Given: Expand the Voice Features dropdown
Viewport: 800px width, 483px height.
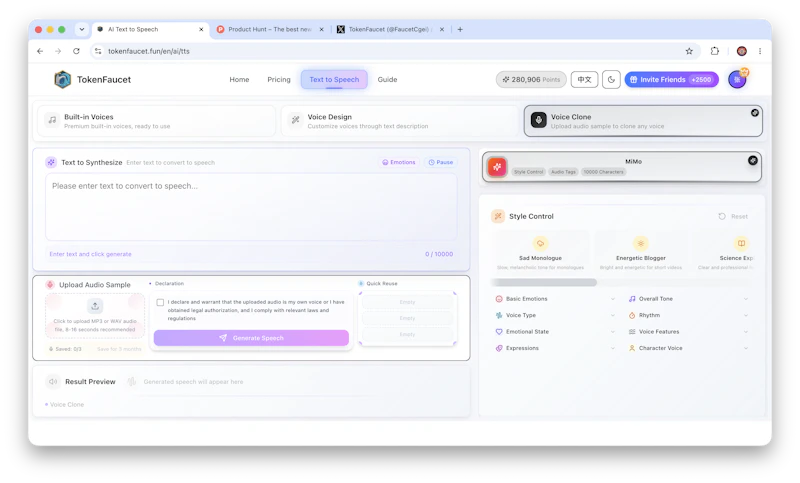Looking at the screenshot, I should pos(688,332).
